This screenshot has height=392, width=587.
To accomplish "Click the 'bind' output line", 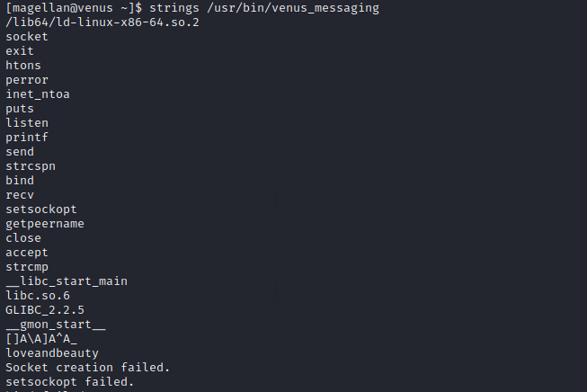I will tap(20, 181).
